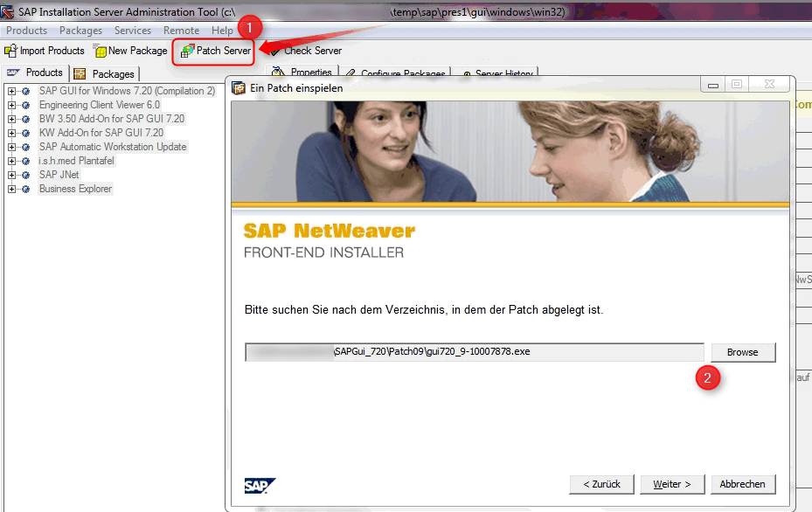Expand i.s.h.med Plantafel node
The height and width of the screenshot is (512, 812).
(11, 161)
